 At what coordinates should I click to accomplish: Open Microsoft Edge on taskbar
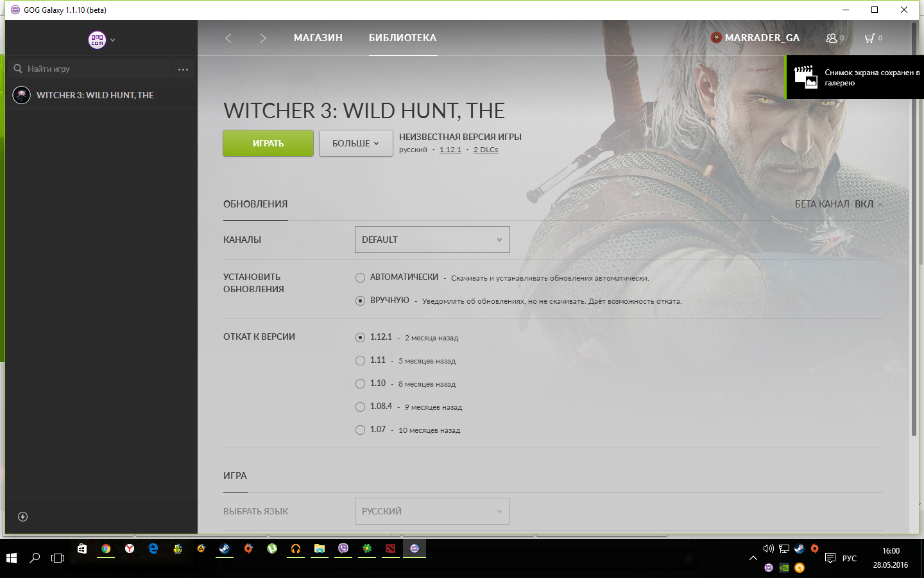pyautogui.click(x=153, y=548)
